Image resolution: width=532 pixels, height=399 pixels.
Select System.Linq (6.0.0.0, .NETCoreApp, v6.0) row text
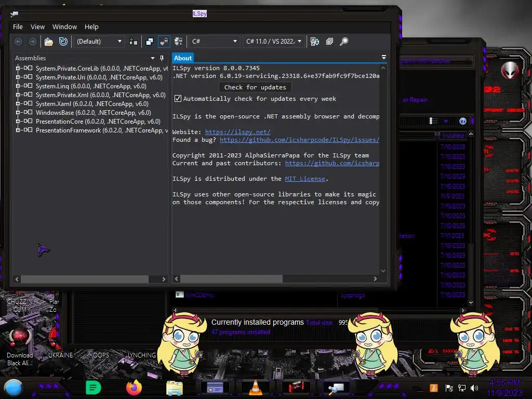click(x=91, y=86)
